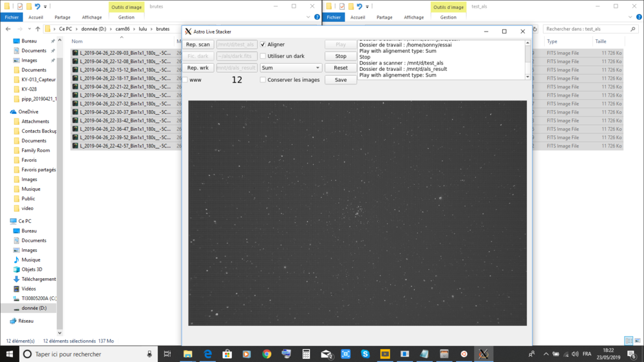Enable Utiliser un dark checkbox
This screenshot has height=362, width=644.
click(x=263, y=56)
